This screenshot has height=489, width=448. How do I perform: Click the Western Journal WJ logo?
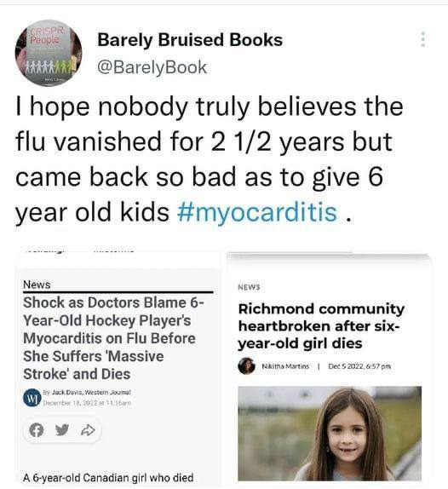click(x=32, y=398)
